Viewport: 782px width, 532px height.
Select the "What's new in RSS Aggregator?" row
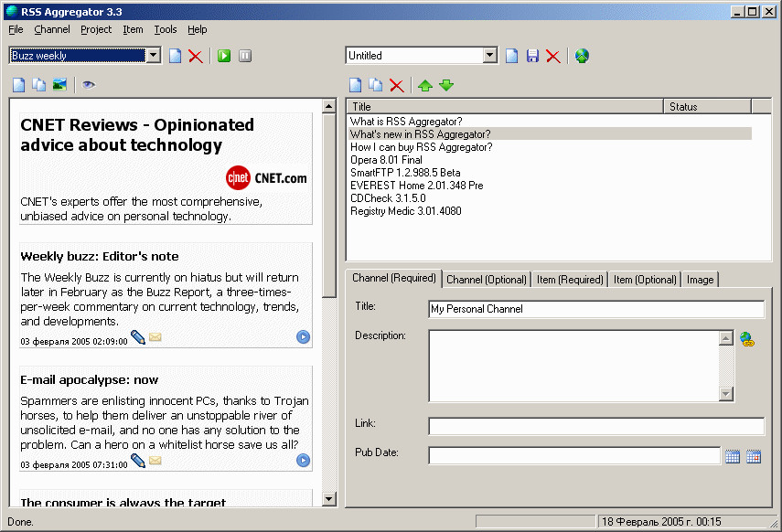pos(551,134)
